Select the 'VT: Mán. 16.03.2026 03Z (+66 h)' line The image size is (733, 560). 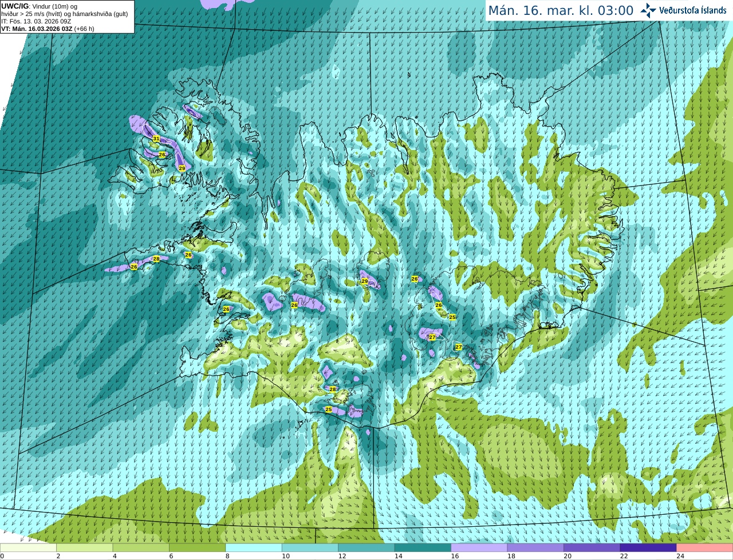(x=48, y=29)
